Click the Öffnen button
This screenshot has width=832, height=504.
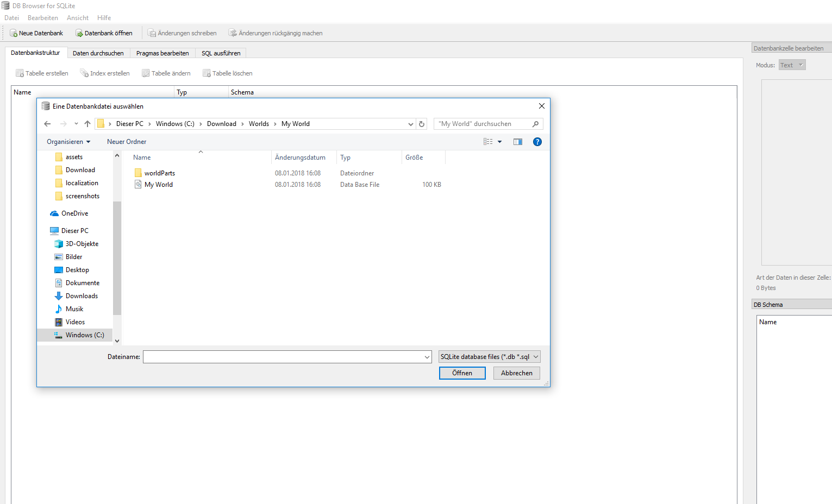462,373
